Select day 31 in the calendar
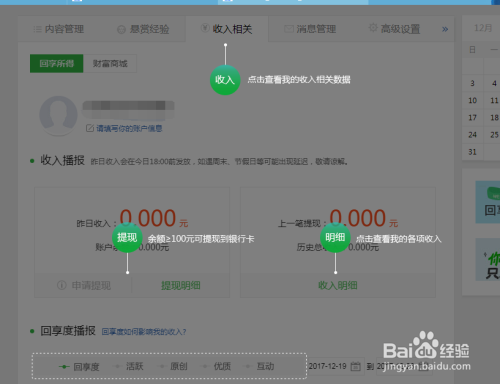Image resolution: width=500 pixels, height=384 pixels. pyautogui.click(x=472, y=152)
